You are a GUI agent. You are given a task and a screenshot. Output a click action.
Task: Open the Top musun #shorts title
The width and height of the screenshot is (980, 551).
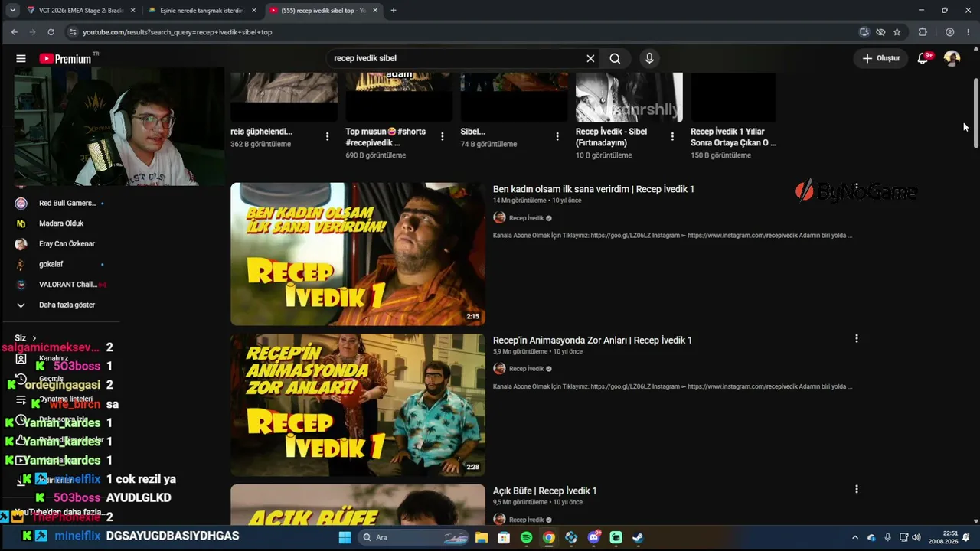tap(385, 137)
